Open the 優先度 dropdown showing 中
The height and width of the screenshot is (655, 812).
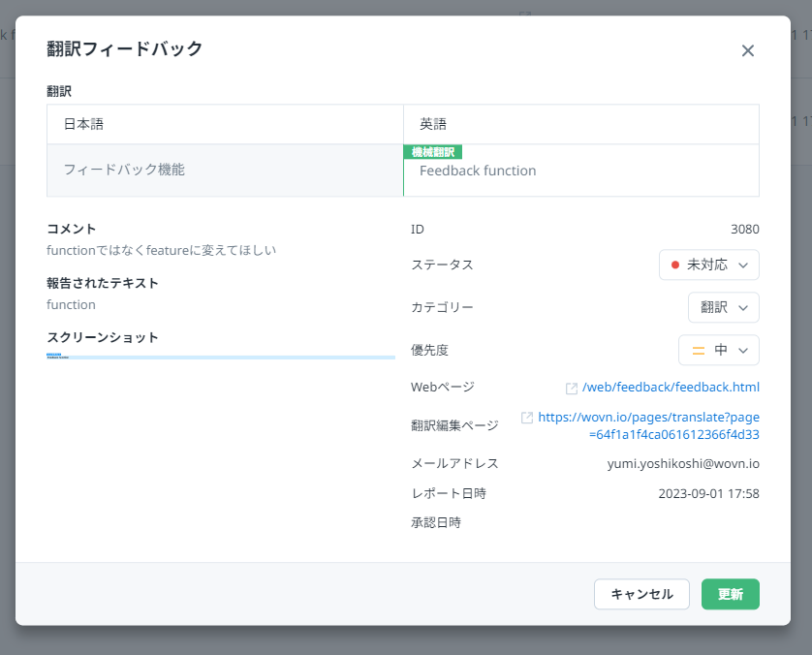tap(718, 350)
